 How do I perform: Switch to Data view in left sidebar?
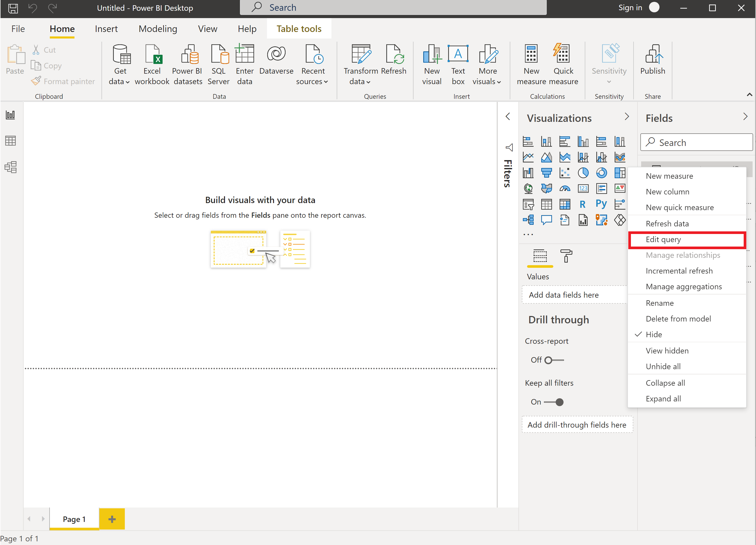[x=11, y=141]
